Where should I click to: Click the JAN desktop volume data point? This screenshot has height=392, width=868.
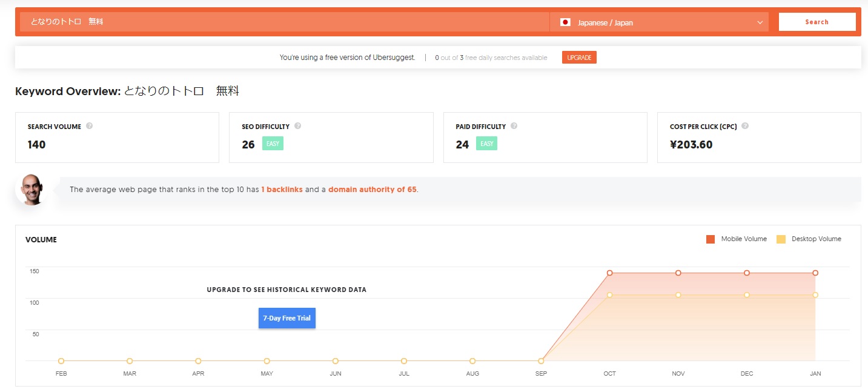815,295
